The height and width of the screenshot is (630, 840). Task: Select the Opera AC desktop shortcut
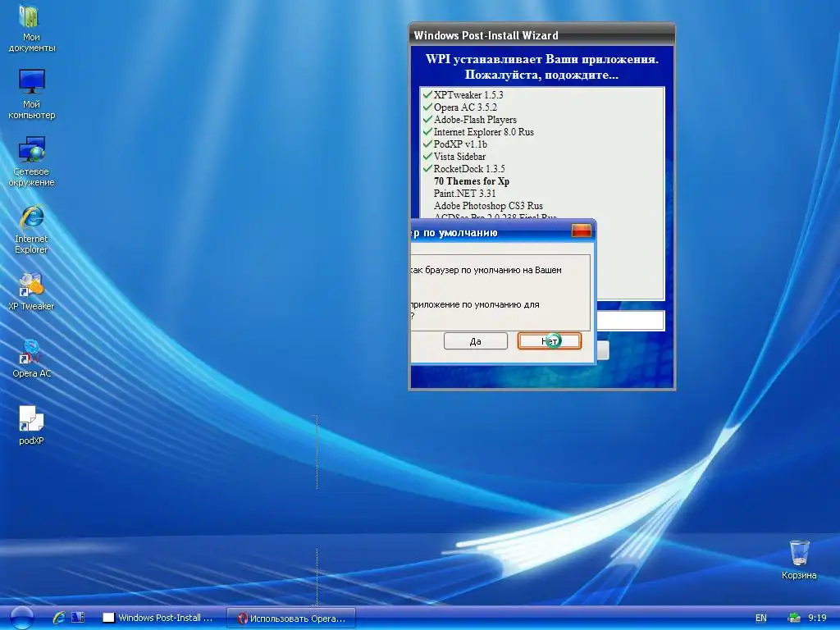[x=31, y=359]
